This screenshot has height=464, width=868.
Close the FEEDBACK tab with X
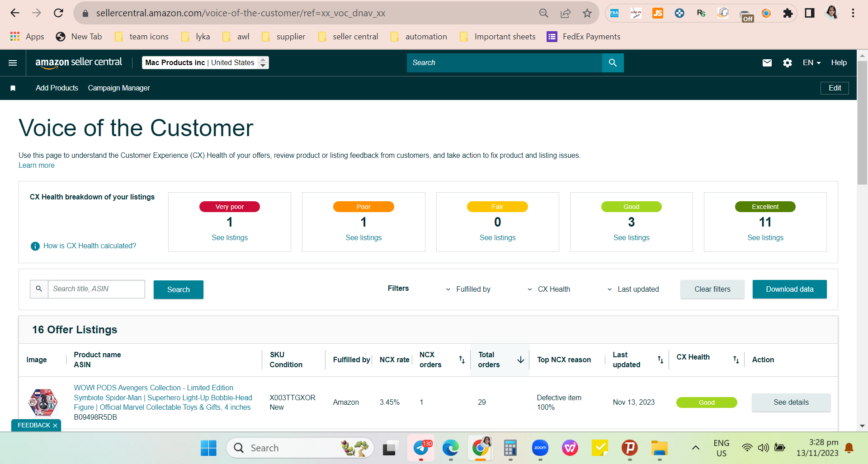pos(55,426)
